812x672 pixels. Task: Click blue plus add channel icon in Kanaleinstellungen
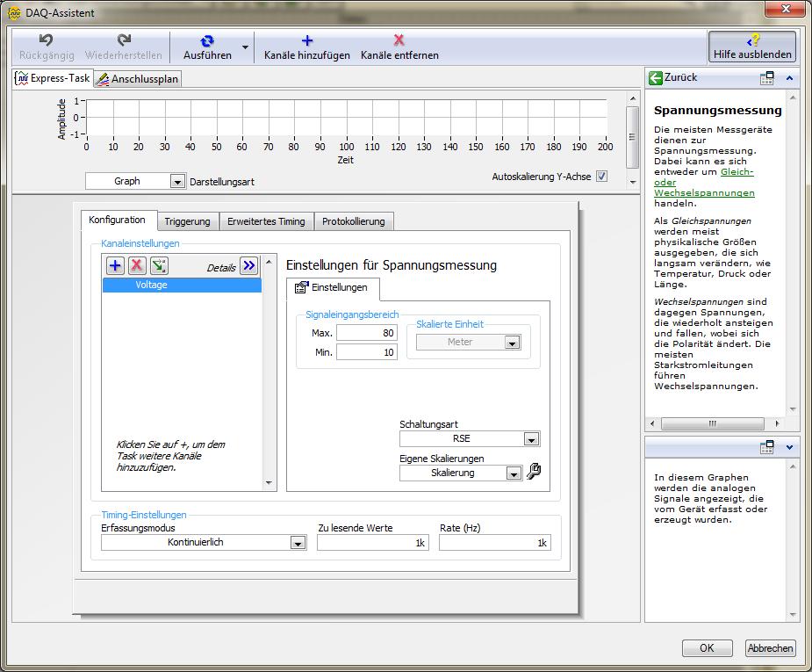(x=115, y=266)
